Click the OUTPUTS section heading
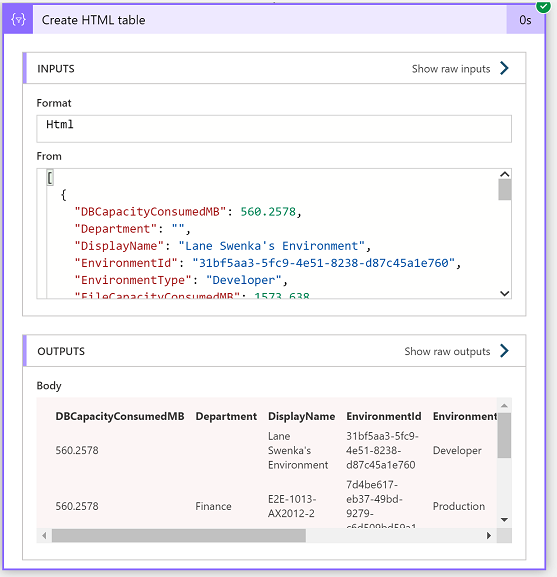Viewport: 557px width, 577px height. 61,351
